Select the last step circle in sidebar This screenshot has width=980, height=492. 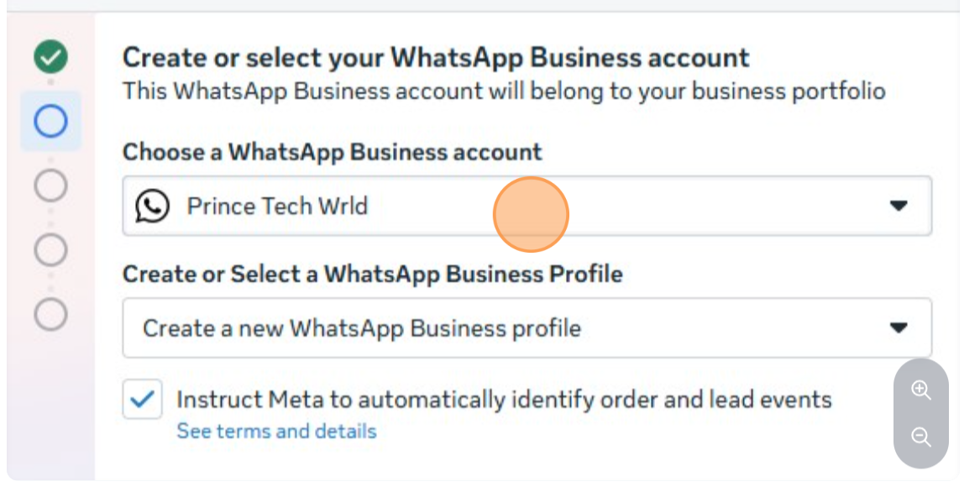pyautogui.click(x=50, y=313)
